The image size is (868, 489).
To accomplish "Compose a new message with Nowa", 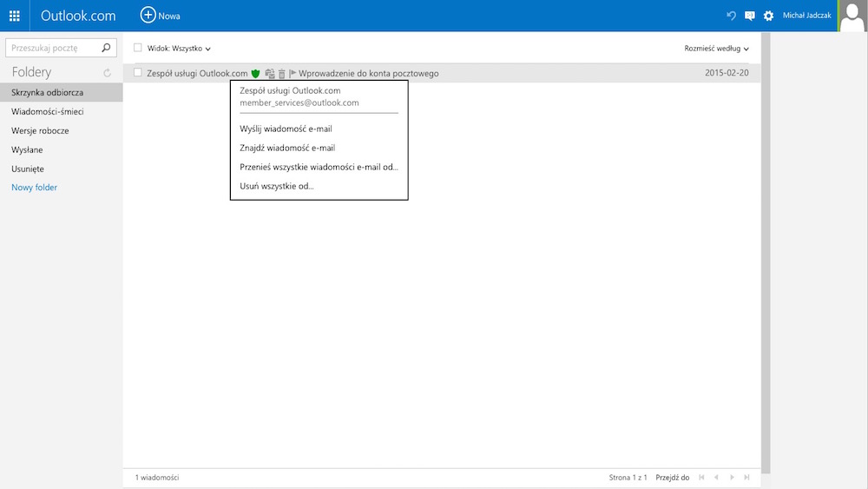I will point(160,16).
